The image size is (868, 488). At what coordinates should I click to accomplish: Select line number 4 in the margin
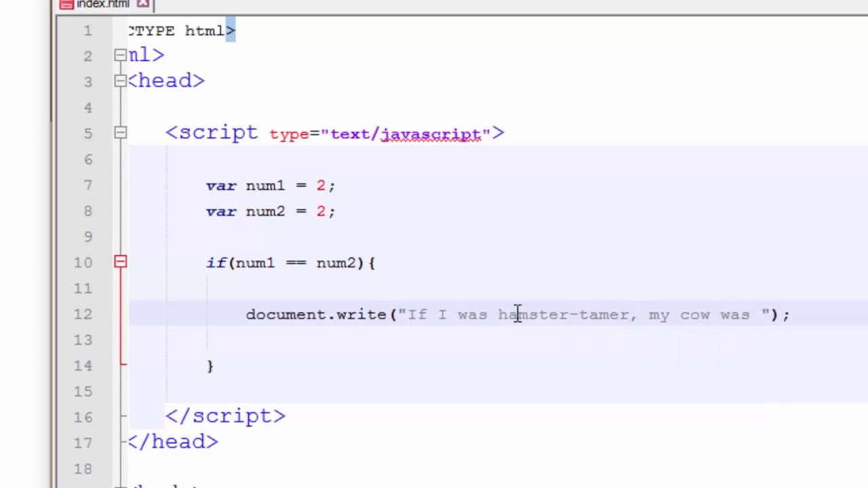coord(88,108)
